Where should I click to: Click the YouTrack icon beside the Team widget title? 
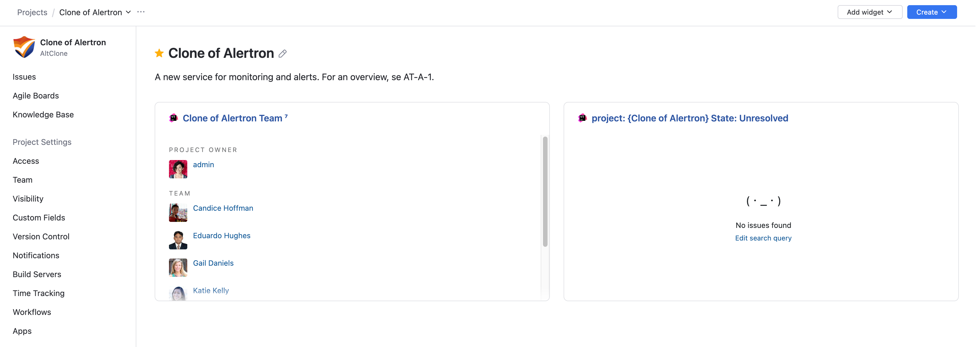tap(174, 118)
